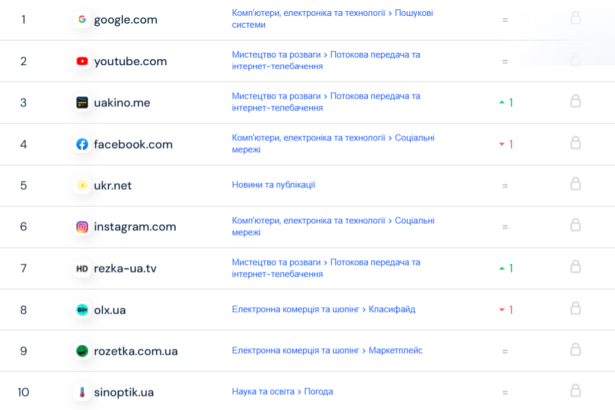Click the Google favicon icon
The height and width of the screenshot is (410, 615).
click(82, 19)
